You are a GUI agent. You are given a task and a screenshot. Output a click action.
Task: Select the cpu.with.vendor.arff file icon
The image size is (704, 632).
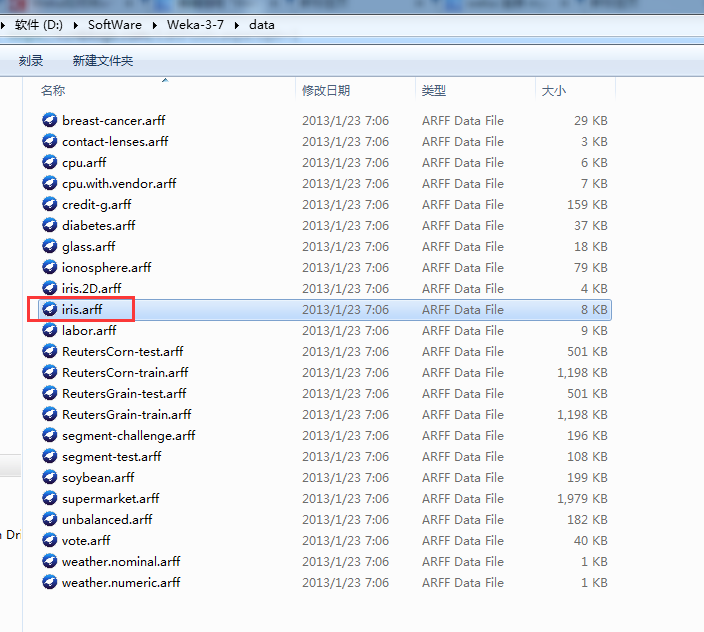click(x=49, y=183)
